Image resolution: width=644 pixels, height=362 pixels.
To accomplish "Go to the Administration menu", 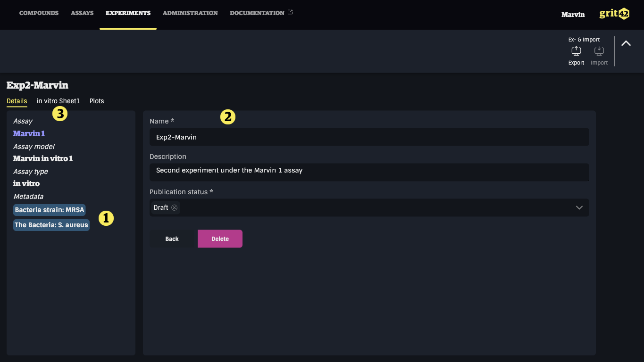I will [x=190, y=13].
